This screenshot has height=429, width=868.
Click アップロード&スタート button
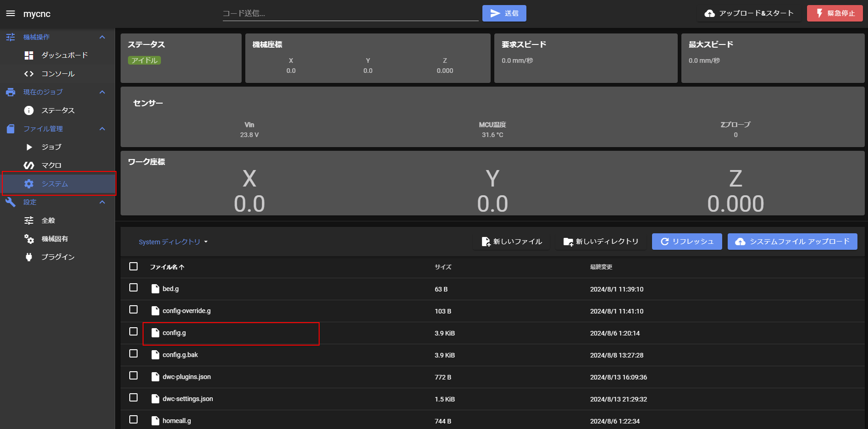coord(749,13)
